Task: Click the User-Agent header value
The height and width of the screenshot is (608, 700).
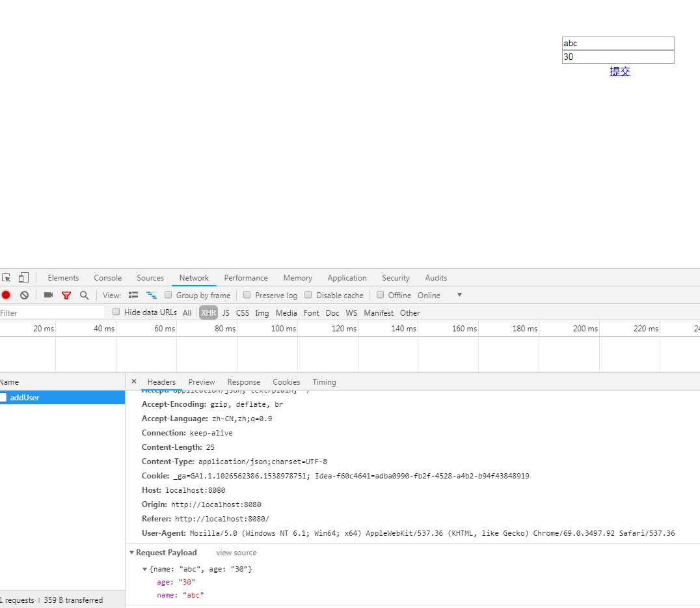Action: click(432, 533)
